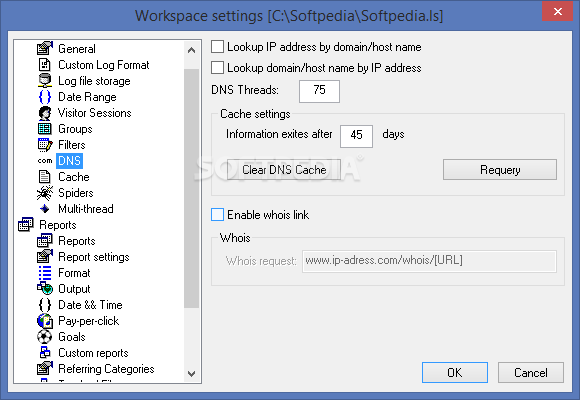Click the Clear DNS Cache button

(284, 169)
